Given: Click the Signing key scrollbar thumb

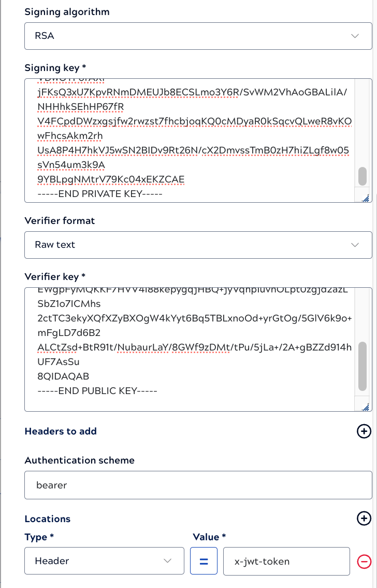Looking at the screenshot, I should pos(363,176).
